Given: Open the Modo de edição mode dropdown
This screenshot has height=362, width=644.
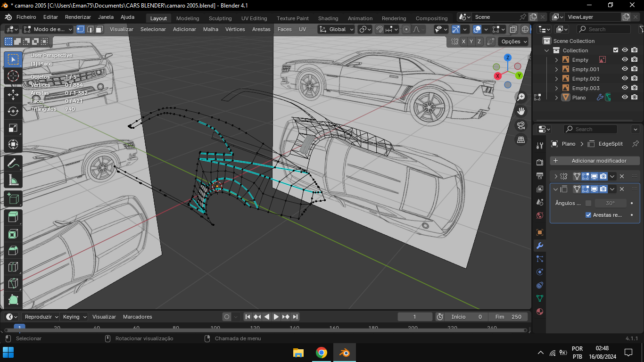Looking at the screenshot, I should coord(48,29).
